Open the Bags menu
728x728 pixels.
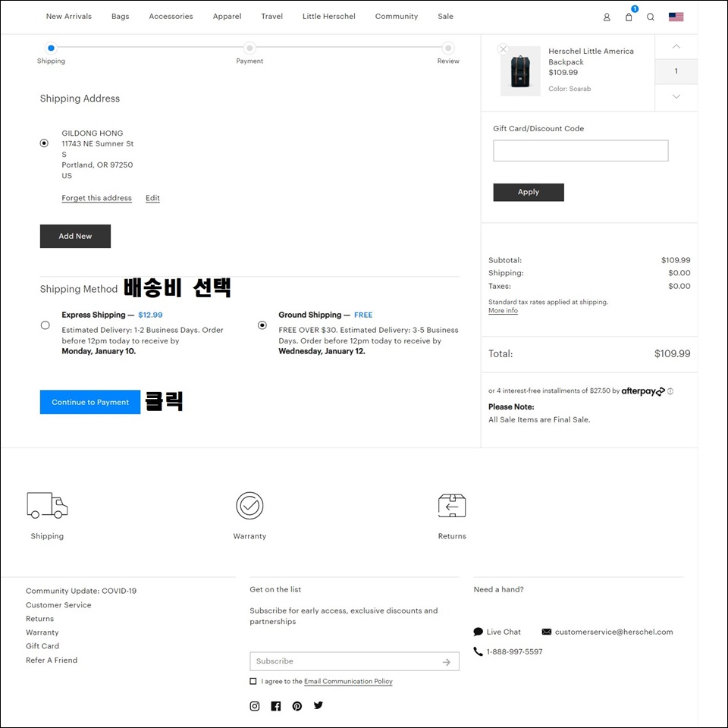click(x=121, y=16)
